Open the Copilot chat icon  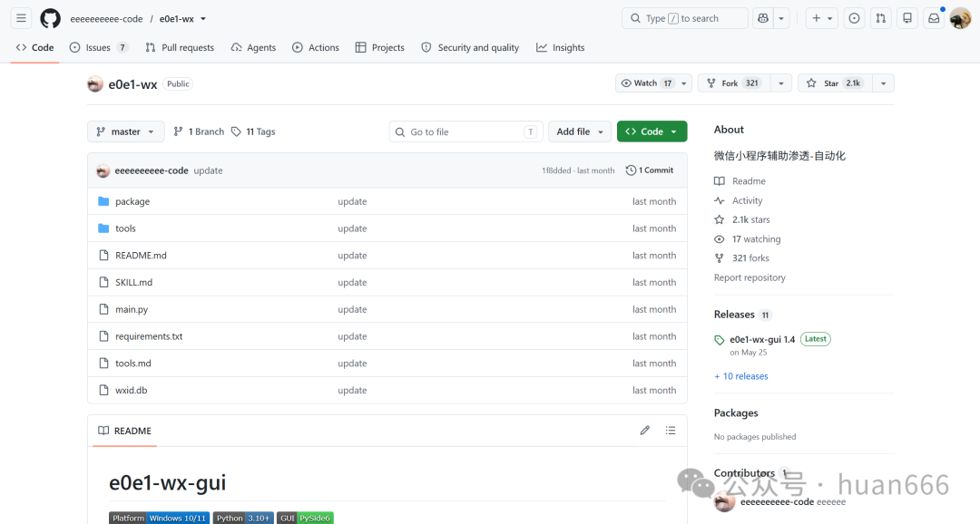click(x=763, y=18)
